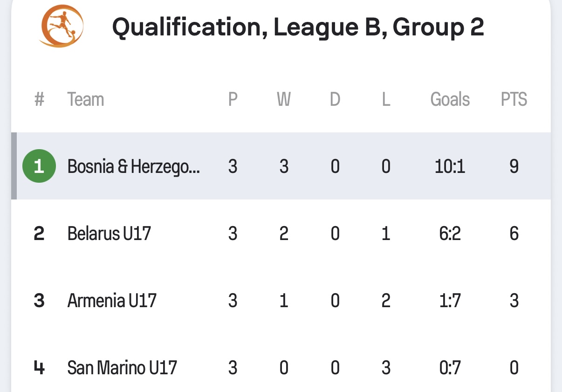Image resolution: width=562 pixels, height=392 pixels.
Task: Click the 10:1 goals value for Bosnia
Action: [x=450, y=166]
